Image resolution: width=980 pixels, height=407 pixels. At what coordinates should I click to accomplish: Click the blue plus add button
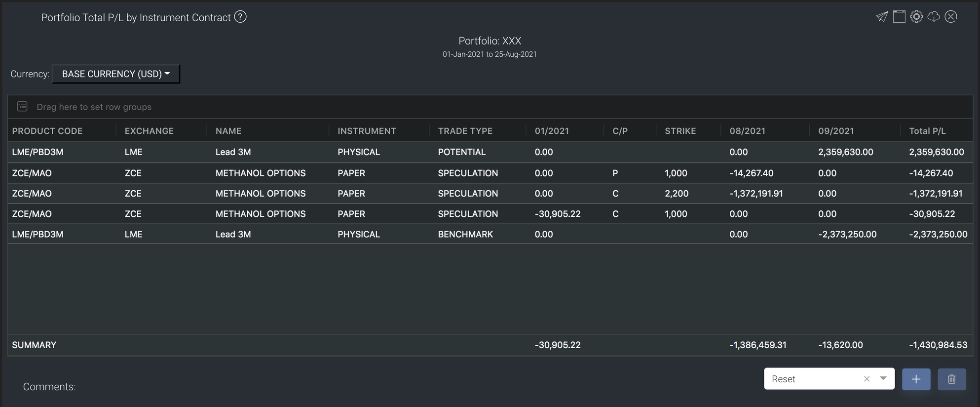click(916, 379)
